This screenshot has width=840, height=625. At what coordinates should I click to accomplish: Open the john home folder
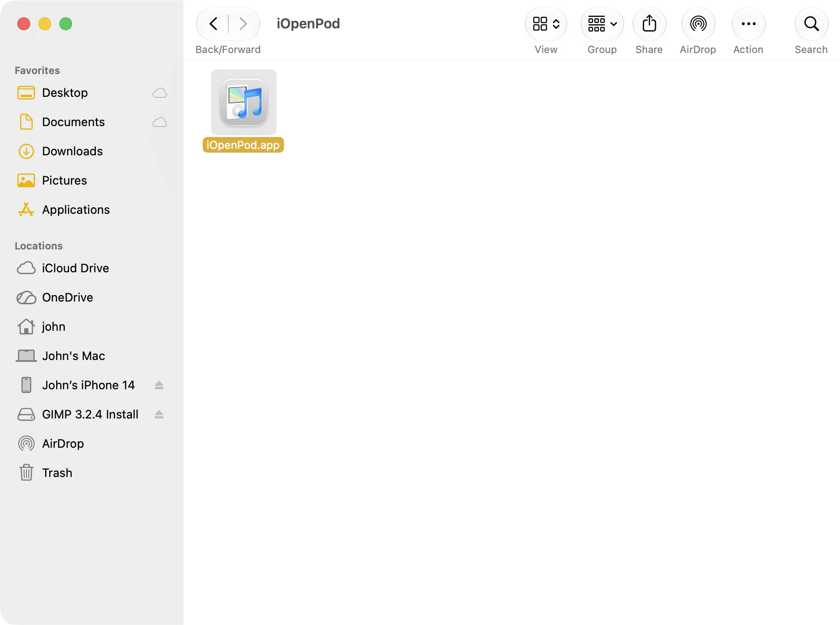pyautogui.click(x=92, y=327)
